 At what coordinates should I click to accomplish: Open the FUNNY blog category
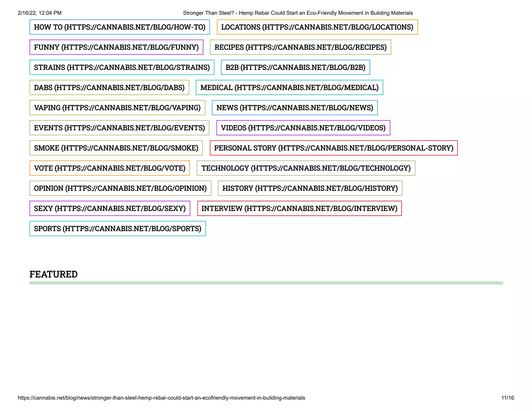click(116, 47)
